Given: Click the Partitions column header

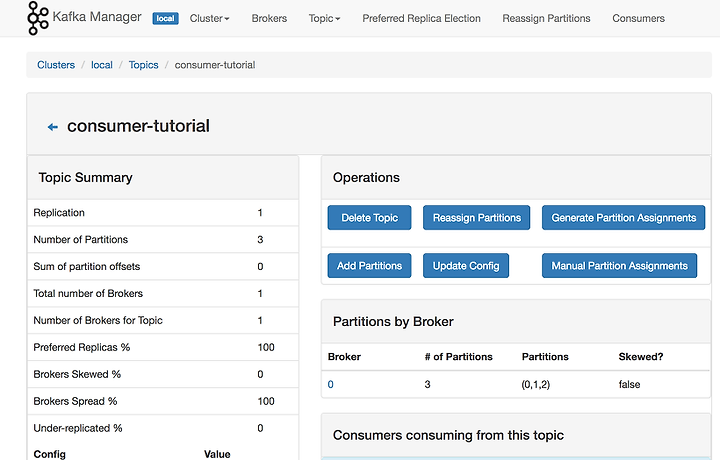Looking at the screenshot, I should click(545, 357).
